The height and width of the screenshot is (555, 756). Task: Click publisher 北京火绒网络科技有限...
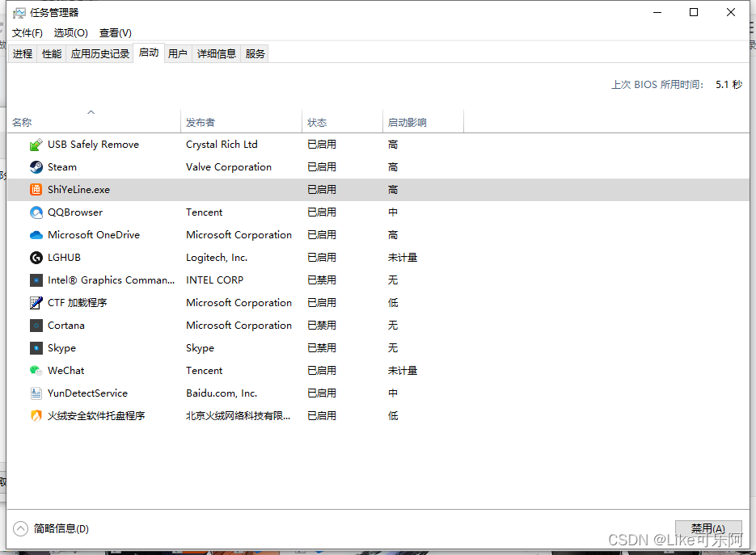238,416
